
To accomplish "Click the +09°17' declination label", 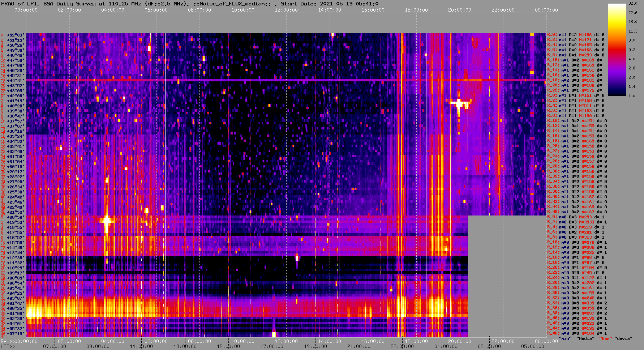I will point(15,273).
